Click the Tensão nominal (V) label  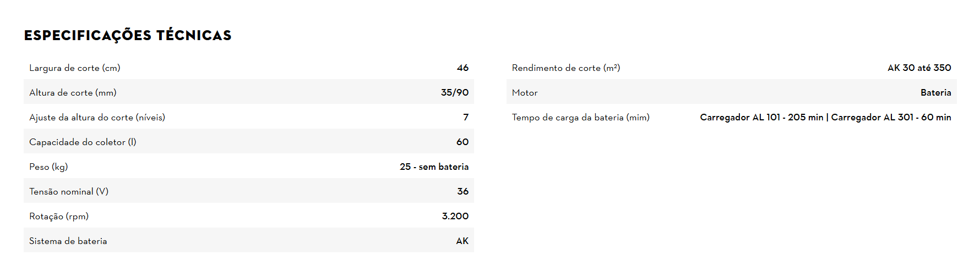[x=69, y=192]
